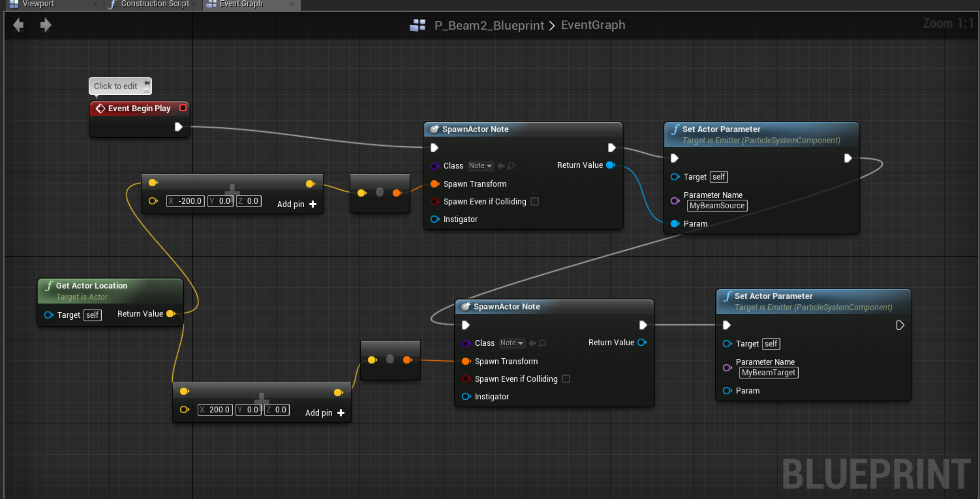The image size is (980, 499).
Task: Click the Click to edit comment bubble
Action: point(115,86)
